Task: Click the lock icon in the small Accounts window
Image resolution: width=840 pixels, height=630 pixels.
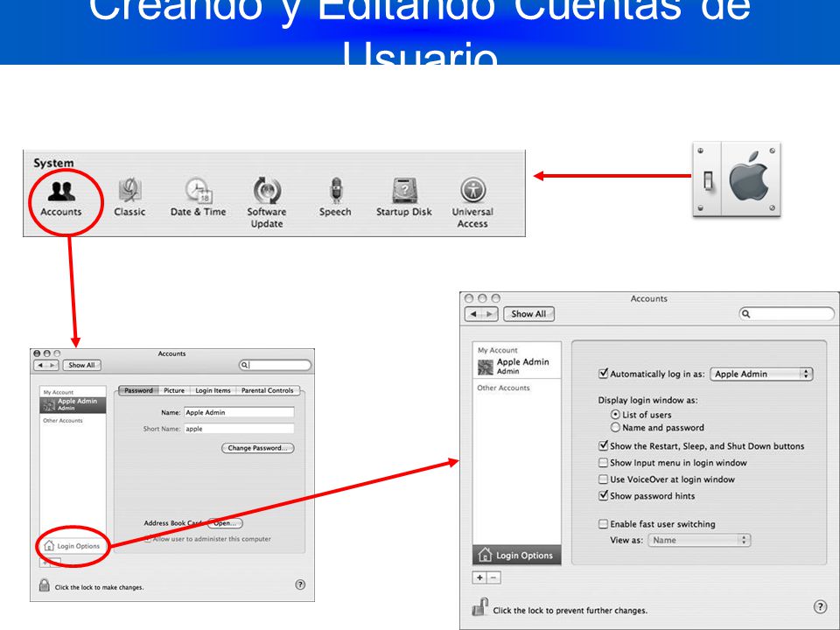Action: [45, 585]
